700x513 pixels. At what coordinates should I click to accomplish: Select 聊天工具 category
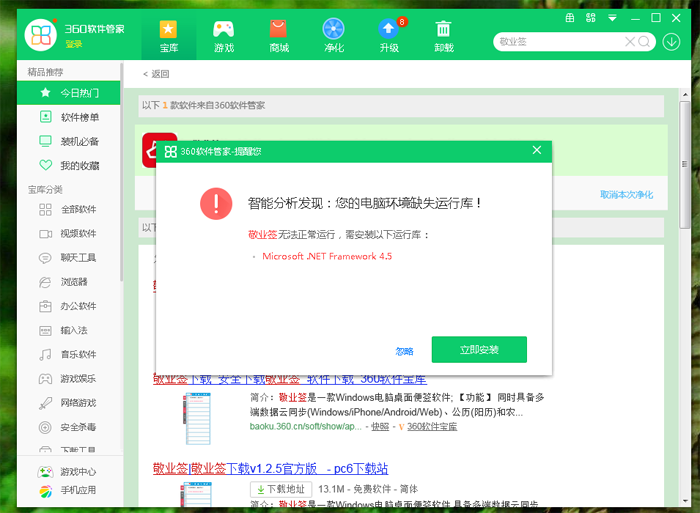[x=69, y=258]
